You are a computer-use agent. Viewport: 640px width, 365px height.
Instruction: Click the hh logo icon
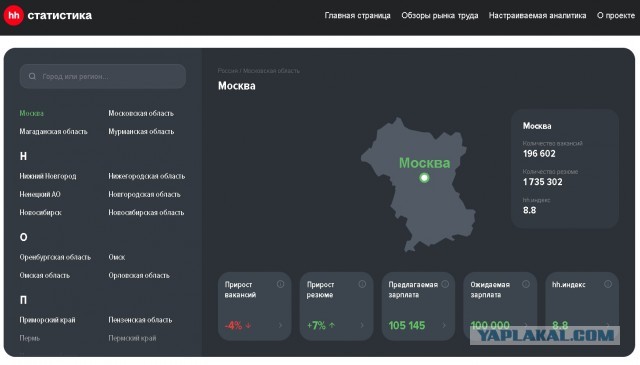[x=13, y=16]
